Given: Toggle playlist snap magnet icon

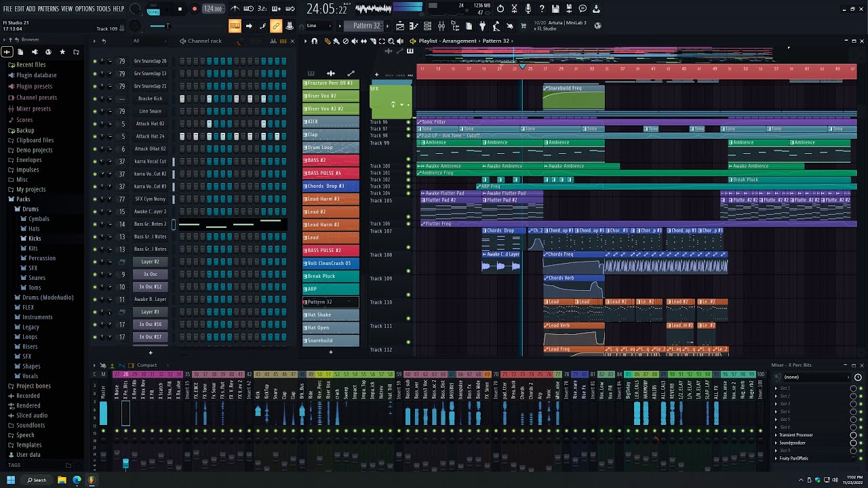Looking at the screenshot, I should pos(314,41).
